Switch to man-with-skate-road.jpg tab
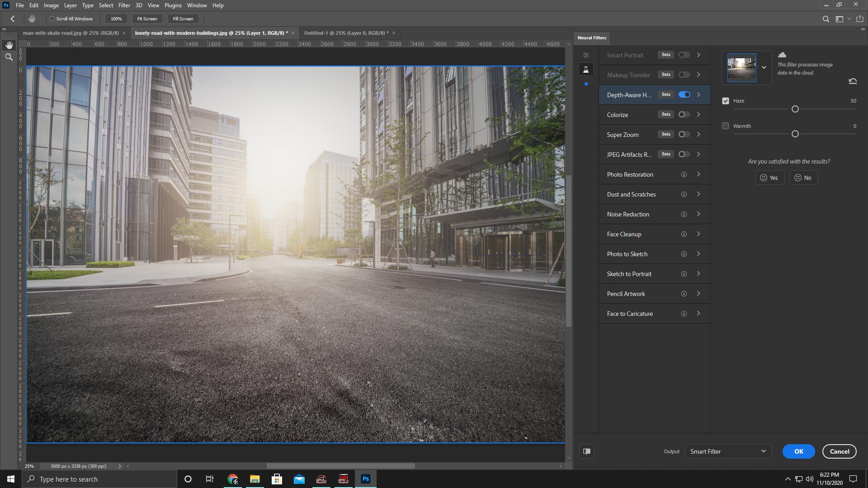This screenshot has height=488, width=868. click(71, 33)
